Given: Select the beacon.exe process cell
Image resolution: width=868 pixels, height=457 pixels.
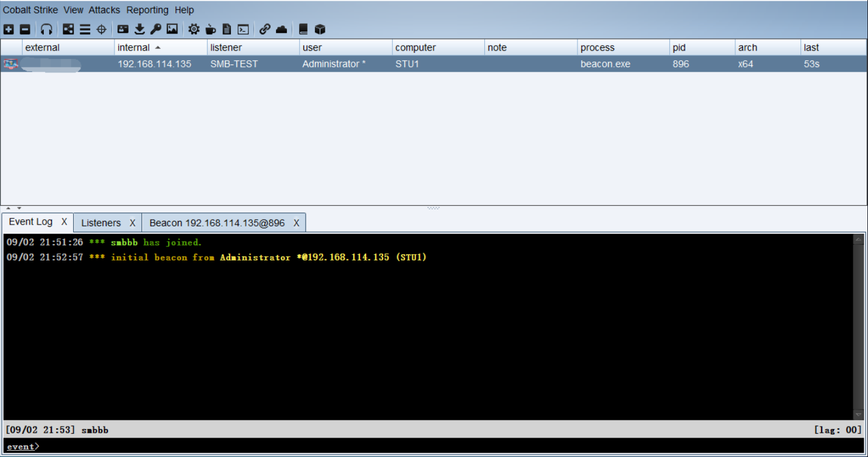Looking at the screenshot, I should point(624,64).
